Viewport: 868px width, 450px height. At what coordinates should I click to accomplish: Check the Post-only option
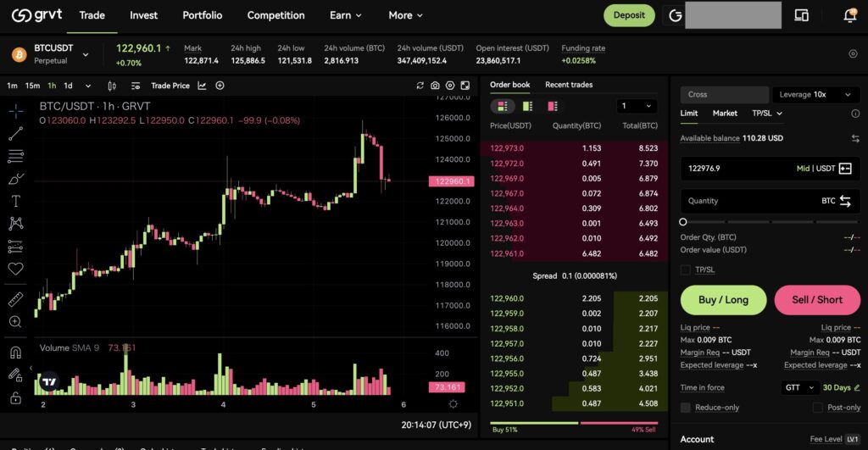817,408
